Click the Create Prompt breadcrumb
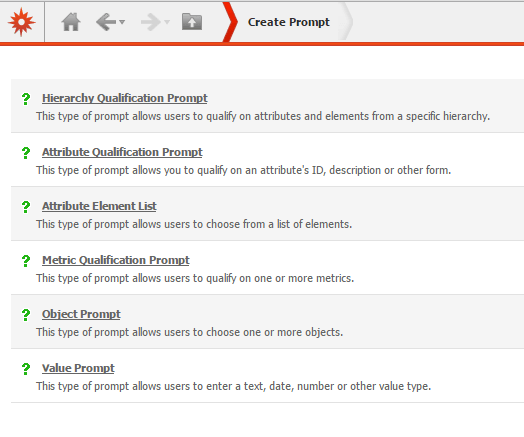The width and height of the screenshot is (524, 437). (289, 22)
